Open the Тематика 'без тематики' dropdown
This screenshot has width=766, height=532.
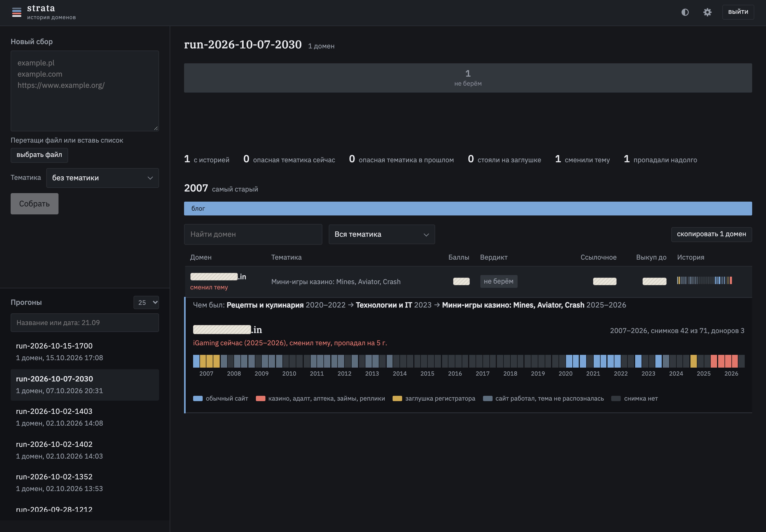[x=102, y=178]
